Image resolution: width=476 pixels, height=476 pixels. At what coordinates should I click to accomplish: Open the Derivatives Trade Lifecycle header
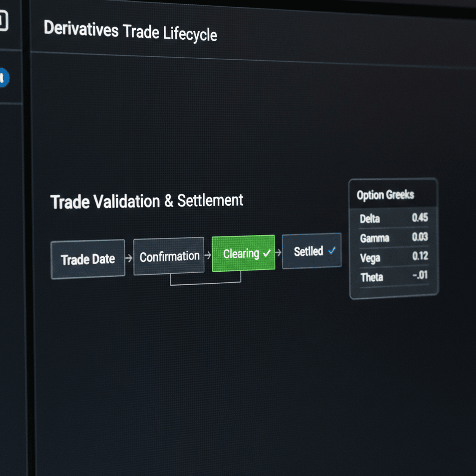pos(131,33)
